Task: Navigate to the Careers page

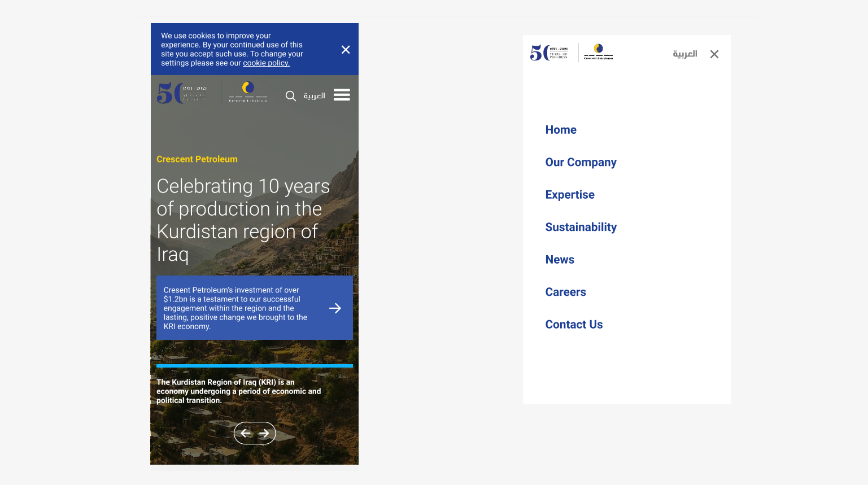Action: pyautogui.click(x=565, y=292)
